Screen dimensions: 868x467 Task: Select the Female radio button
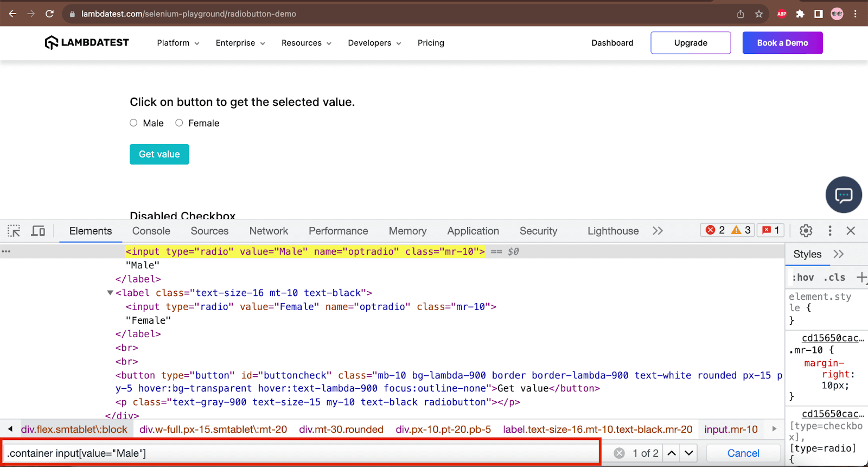(x=179, y=123)
